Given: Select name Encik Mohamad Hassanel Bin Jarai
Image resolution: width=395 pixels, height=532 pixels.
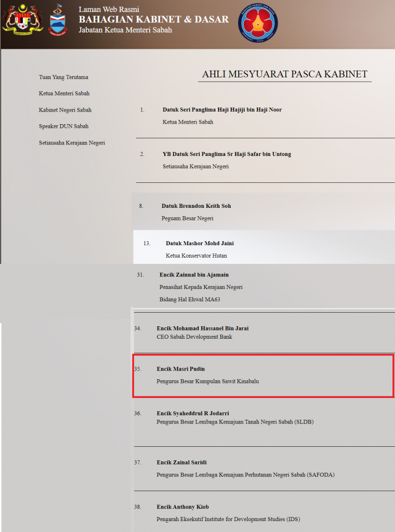Looking at the screenshot, I should tap(203, 328).
